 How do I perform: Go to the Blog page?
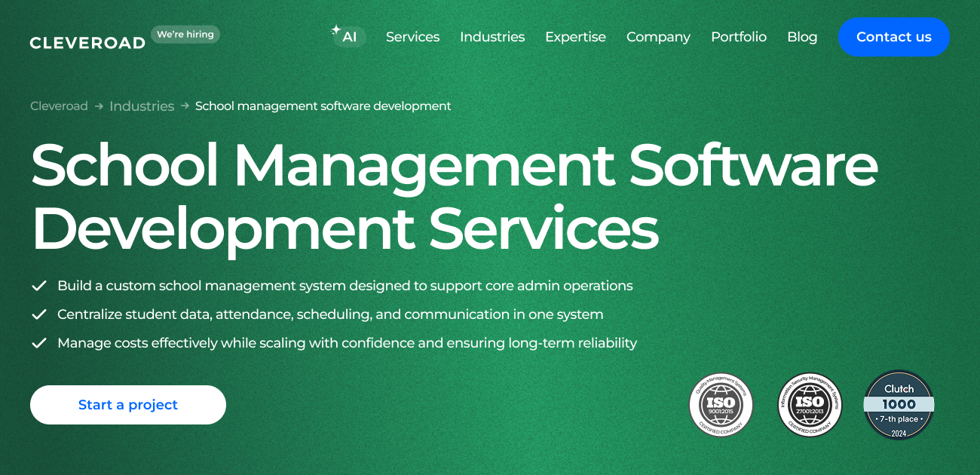coord(802,37)
